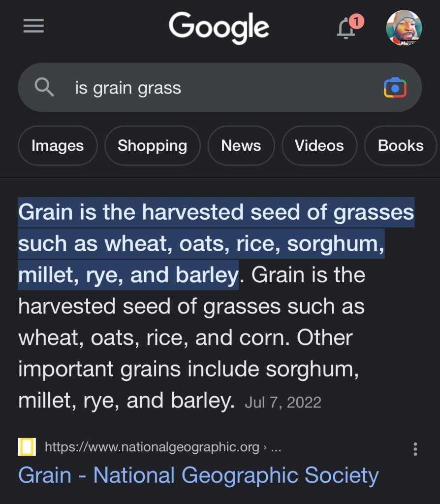Click the Google logo

[x=219, y=27]
